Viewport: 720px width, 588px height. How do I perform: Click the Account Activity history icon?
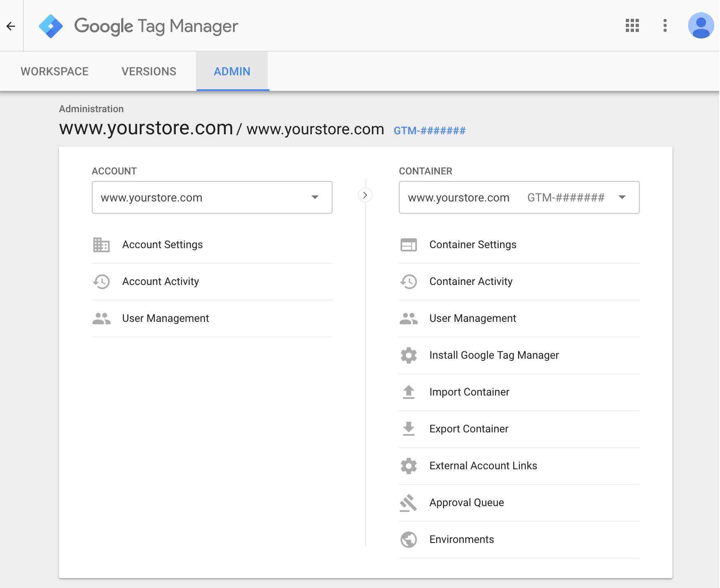point(101,282)
